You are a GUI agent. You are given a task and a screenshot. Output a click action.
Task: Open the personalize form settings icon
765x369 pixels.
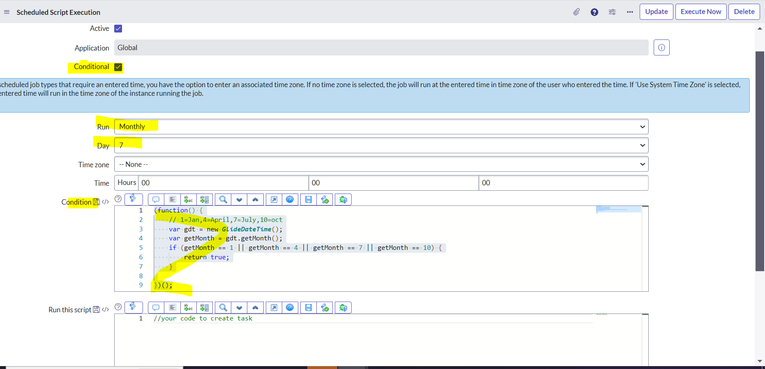coord(612,12)
